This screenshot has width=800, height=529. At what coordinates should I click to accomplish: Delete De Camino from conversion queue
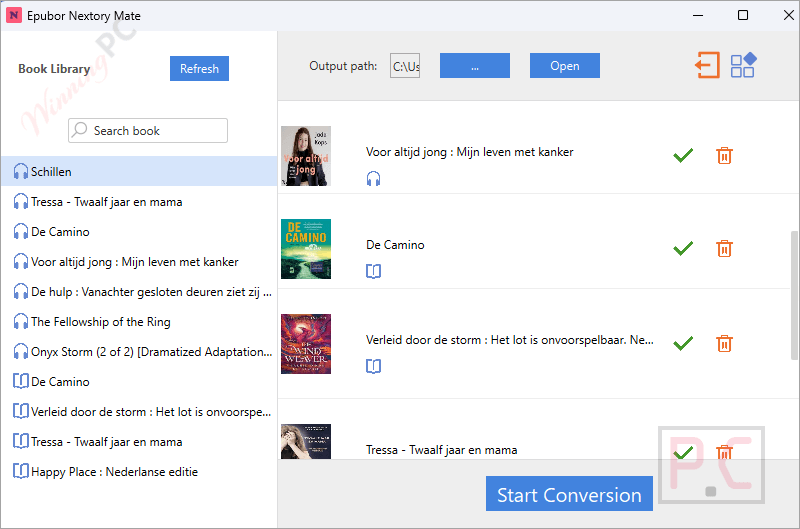[724, 248]
